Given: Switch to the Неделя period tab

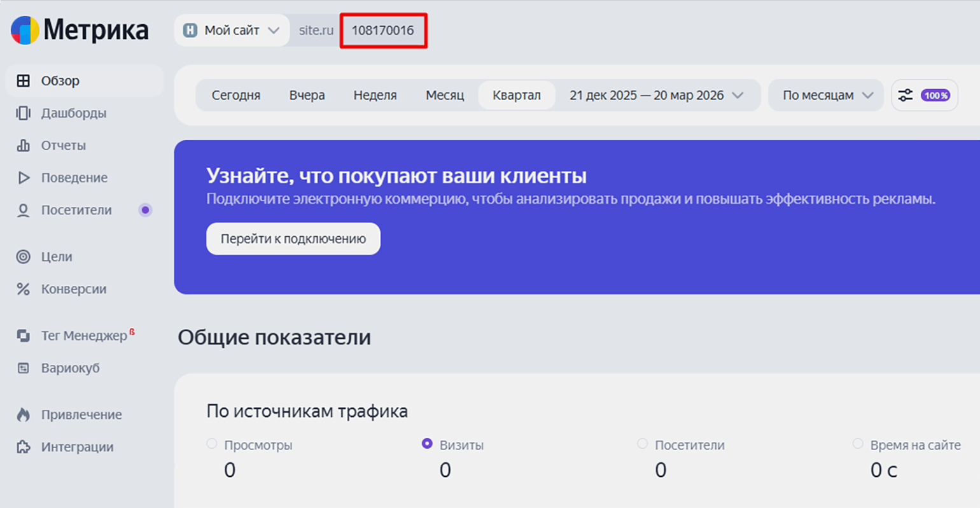Looking at the screenshot, I should click(375, 95).
